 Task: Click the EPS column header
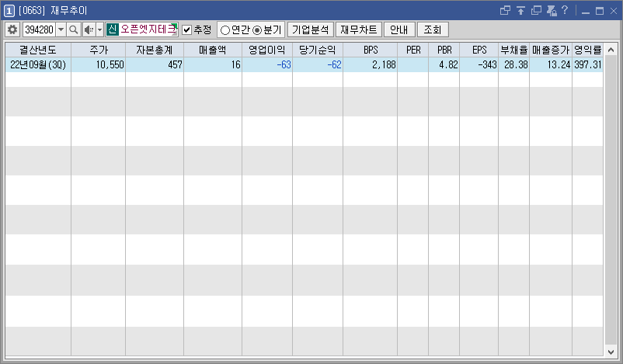click(479, 50)
